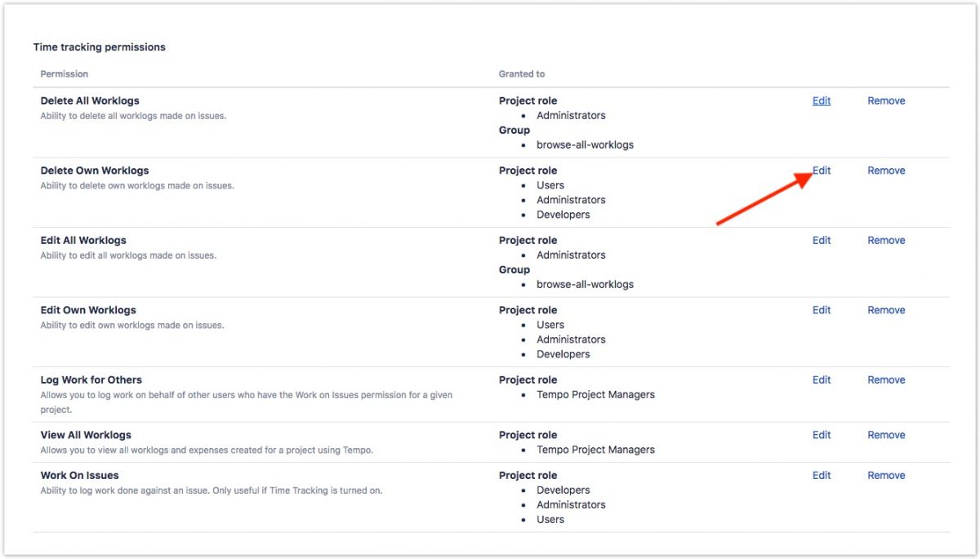Click the Permission column header
The image size is (980, 559).
[64, 74]
